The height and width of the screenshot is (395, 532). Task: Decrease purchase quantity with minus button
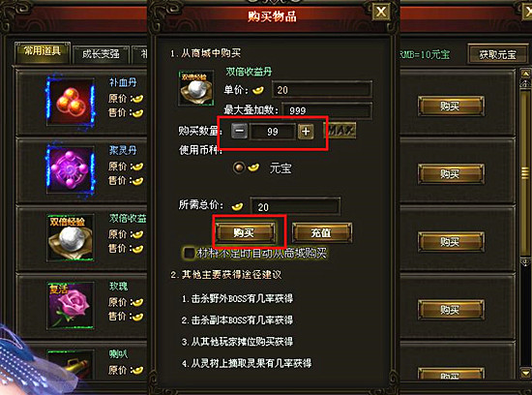click(x=239, y=131)
